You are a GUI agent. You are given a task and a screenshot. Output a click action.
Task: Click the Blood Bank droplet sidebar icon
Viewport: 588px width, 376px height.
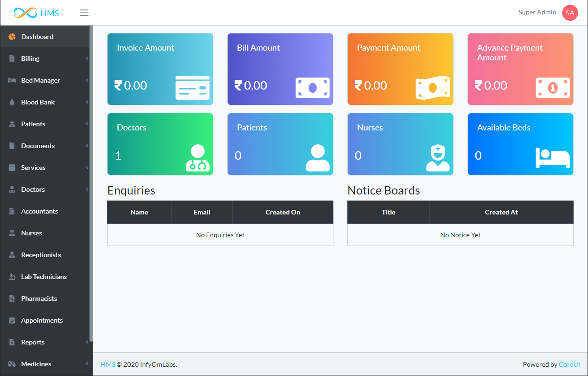(x=12, y=102)
